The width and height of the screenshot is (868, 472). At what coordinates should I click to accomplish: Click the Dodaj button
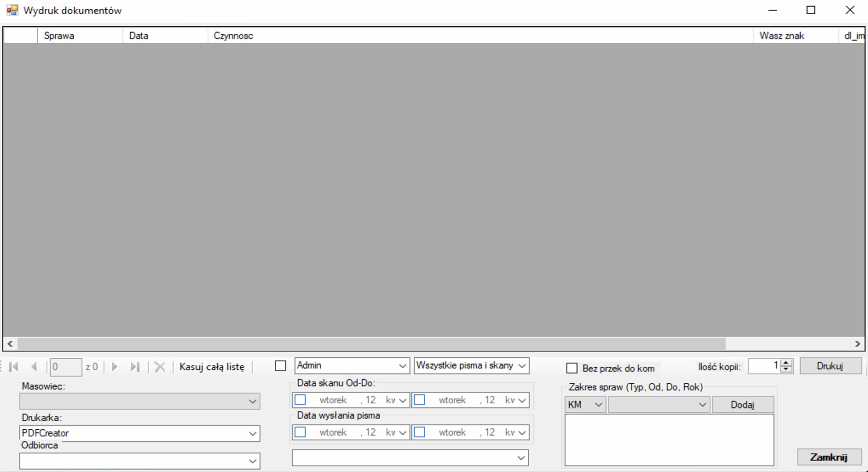pos(742,405)
